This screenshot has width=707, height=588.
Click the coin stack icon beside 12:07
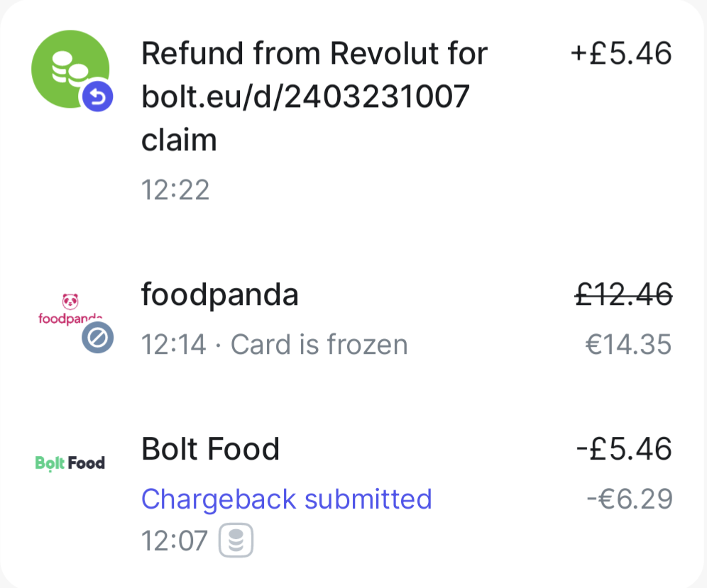pyautogui.click(x=236, y=542)
